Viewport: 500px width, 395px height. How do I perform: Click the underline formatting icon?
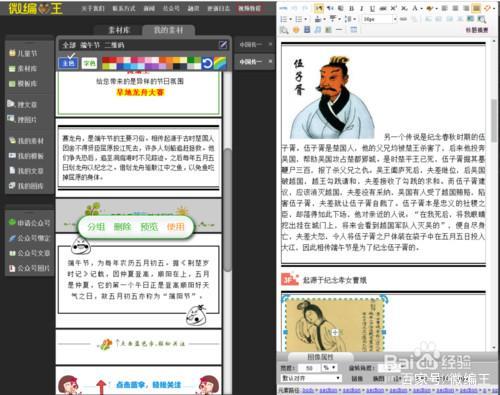point(372,9)
